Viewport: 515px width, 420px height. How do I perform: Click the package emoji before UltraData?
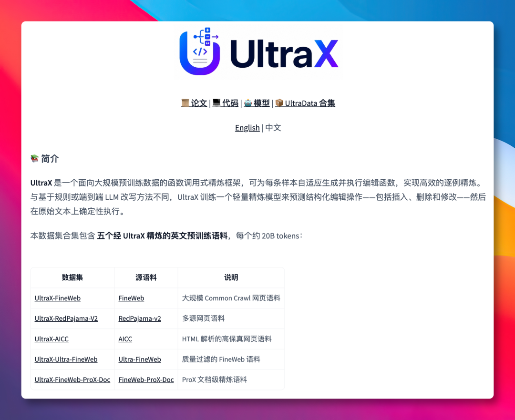(x=279, y=103)
